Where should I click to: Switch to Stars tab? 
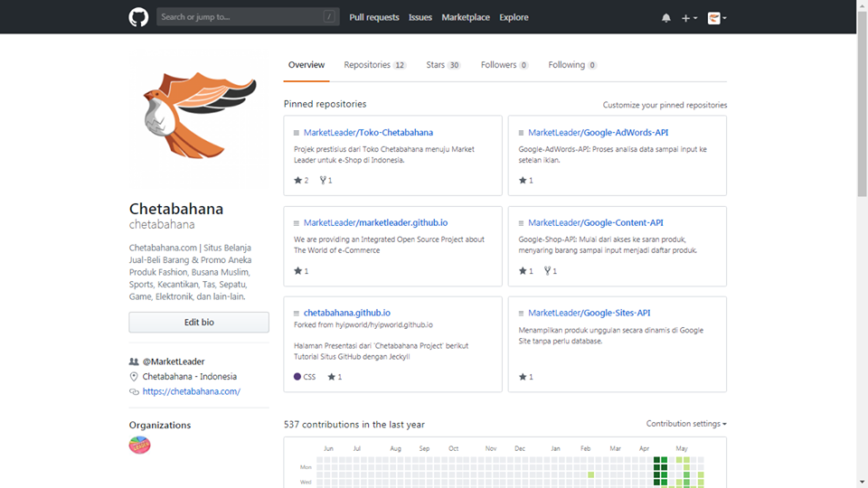[x=443, y=65]
